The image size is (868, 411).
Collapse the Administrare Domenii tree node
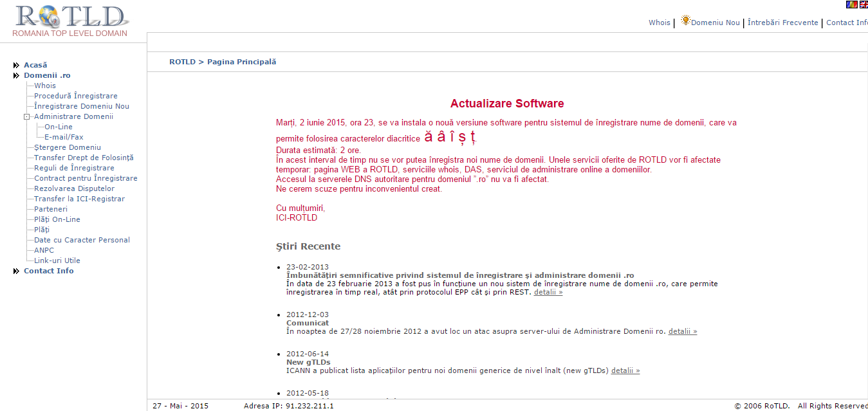(27, 116)
